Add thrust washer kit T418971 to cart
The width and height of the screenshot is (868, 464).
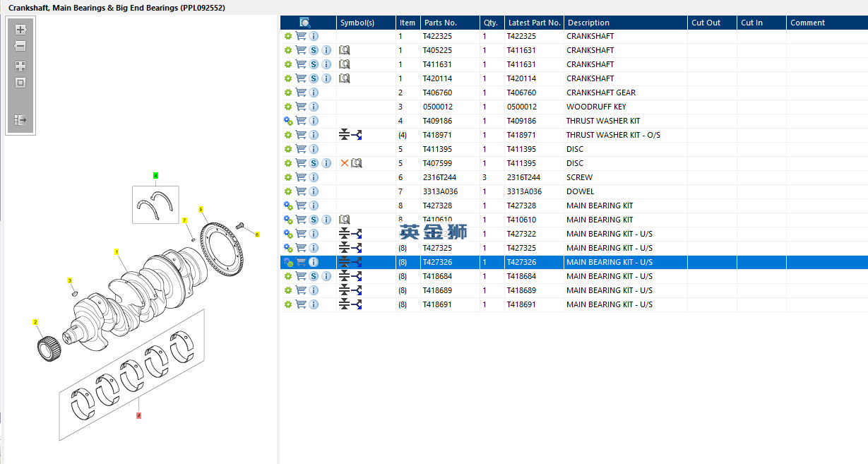pyautogui.click(x=301, y=135)
